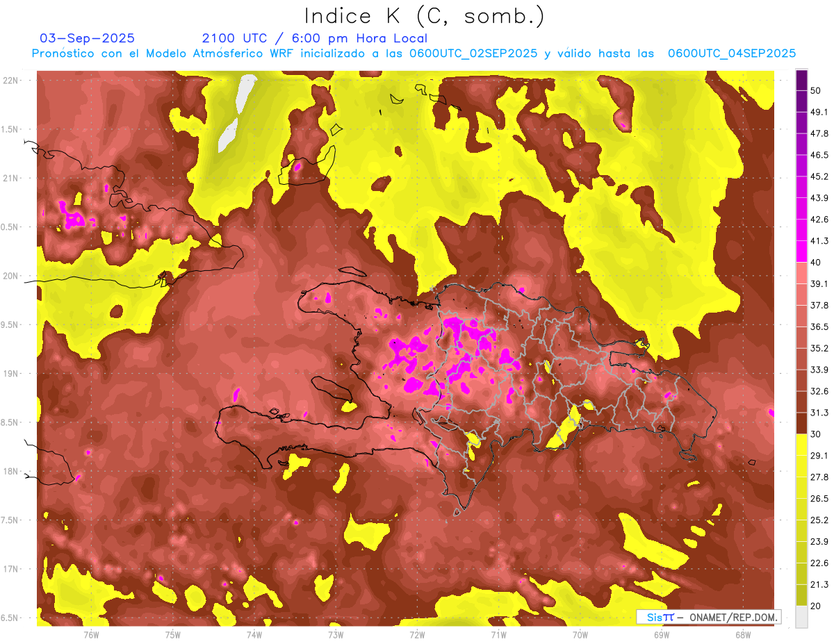Click the "30" color bar label

tap(815, 434)
